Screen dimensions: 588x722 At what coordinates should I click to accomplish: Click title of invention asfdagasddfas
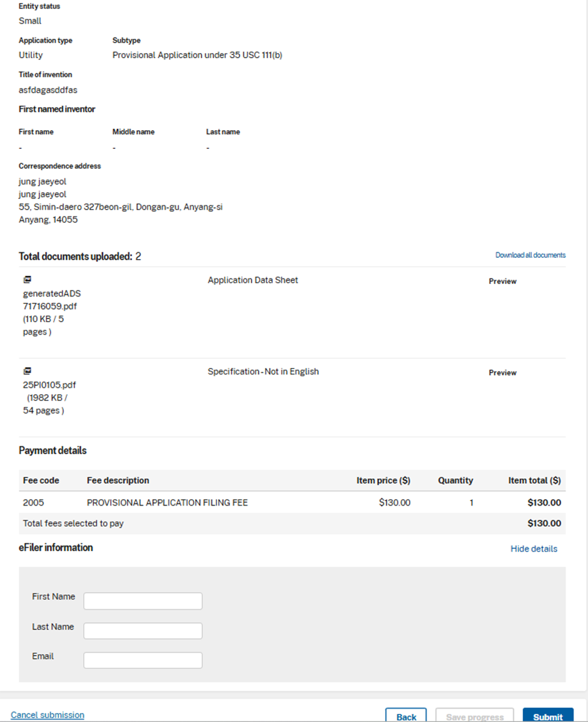tap(48, 90)
